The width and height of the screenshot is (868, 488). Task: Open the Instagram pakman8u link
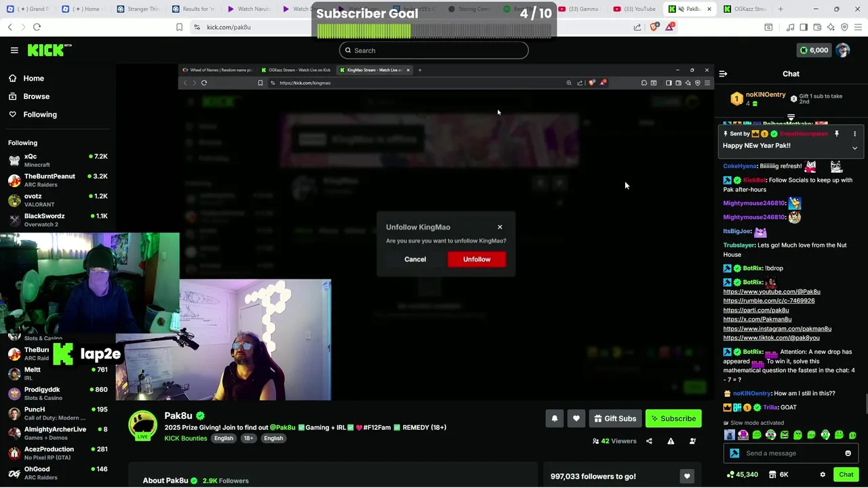click(777, 329)
